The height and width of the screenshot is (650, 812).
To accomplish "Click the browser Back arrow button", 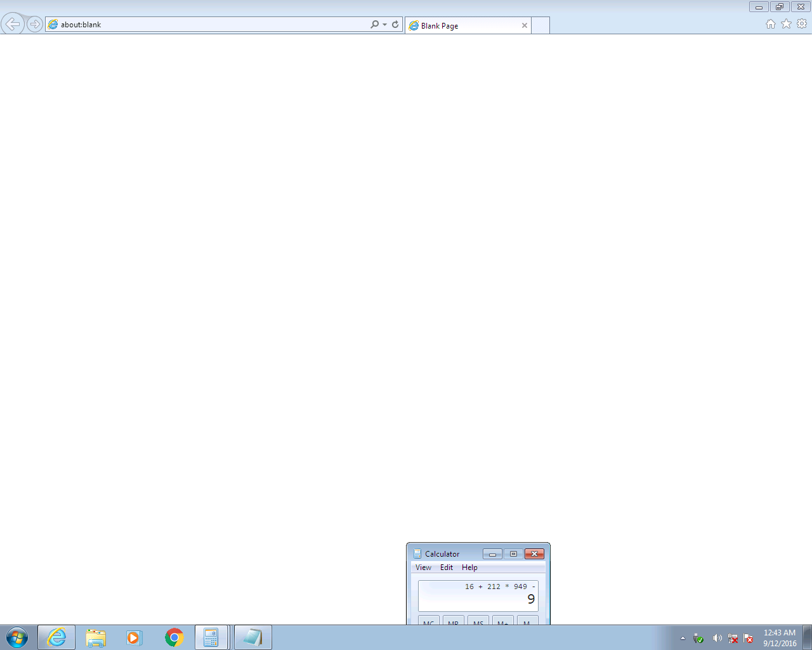I will coord(13,24).
